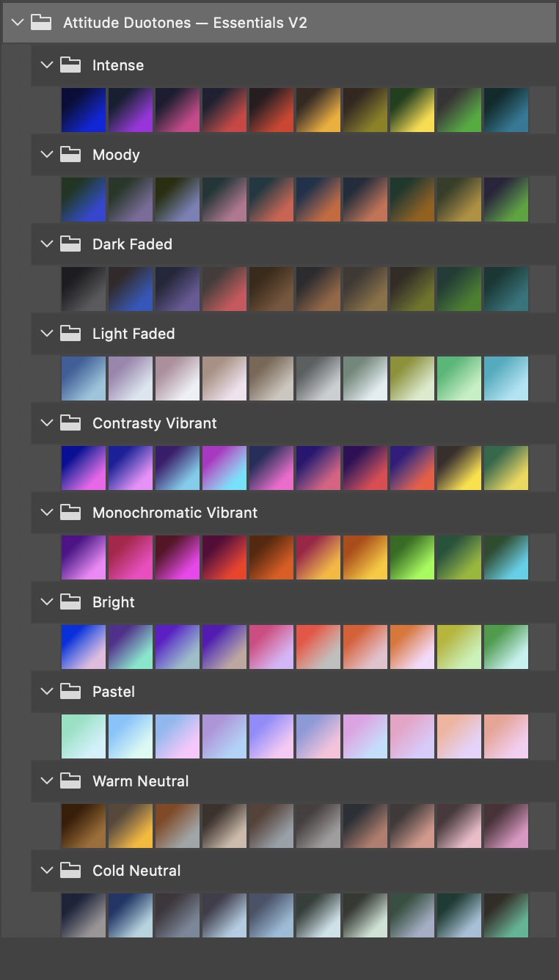The width and height of the screenshot is (559, 980).
Task: Apply the last teal blue Intense gradient
Action: (505, 110)
